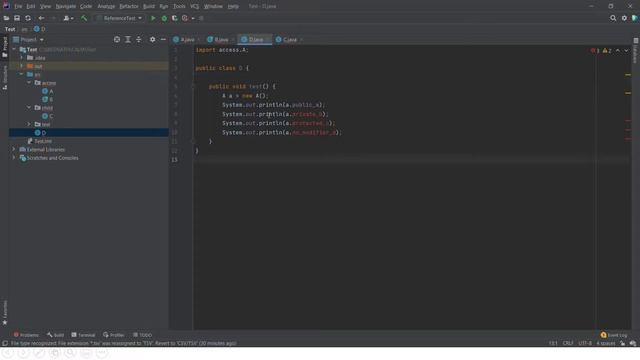
Task: Hide the Project tool window
Action: point(163,39)
